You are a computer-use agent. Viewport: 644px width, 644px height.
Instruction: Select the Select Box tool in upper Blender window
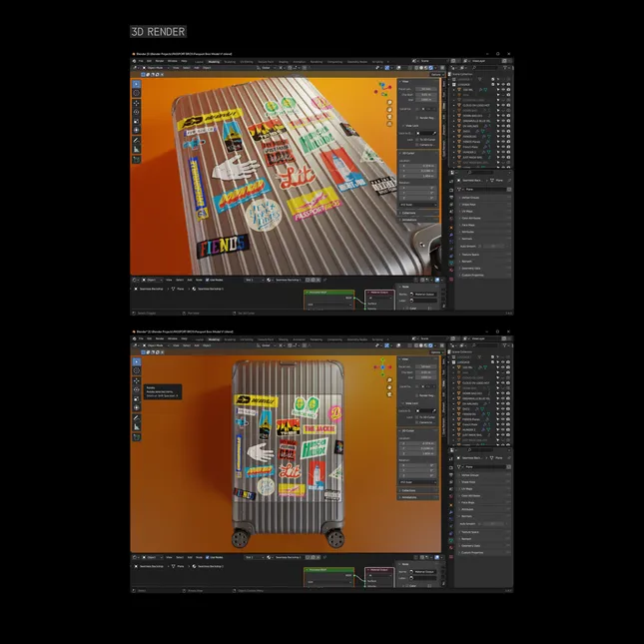click(x=137, y=84)
